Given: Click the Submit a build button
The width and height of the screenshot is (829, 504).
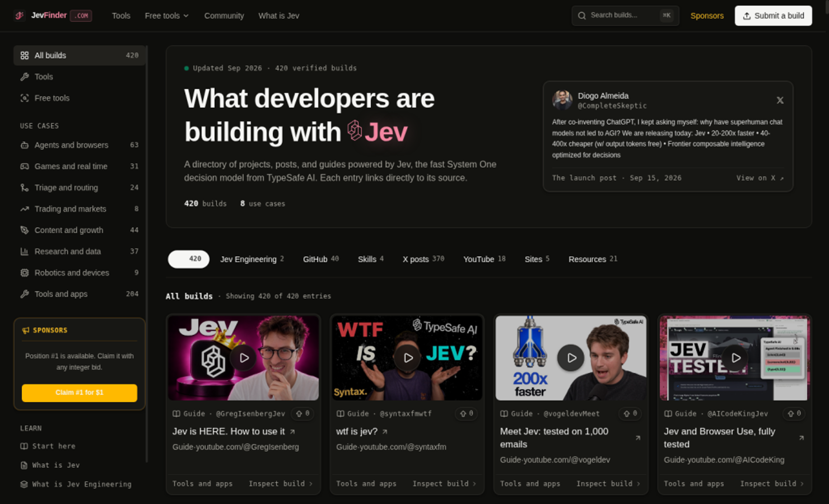Looking at the screenshot, I should pyautogui.click(x=773, y=16).
